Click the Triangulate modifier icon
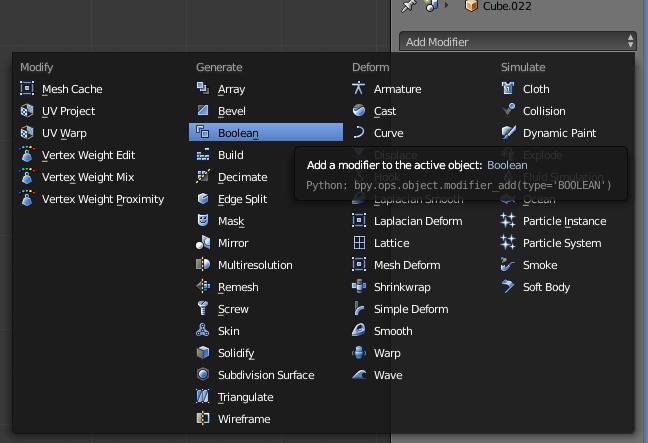This screenshot has height=443, width=648. (x=202, y=396)
